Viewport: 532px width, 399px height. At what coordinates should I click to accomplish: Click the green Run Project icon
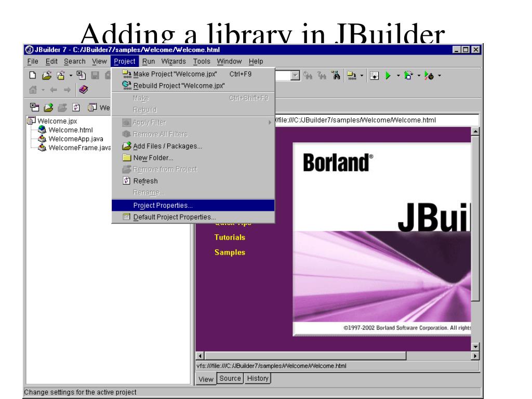[388, 75]
